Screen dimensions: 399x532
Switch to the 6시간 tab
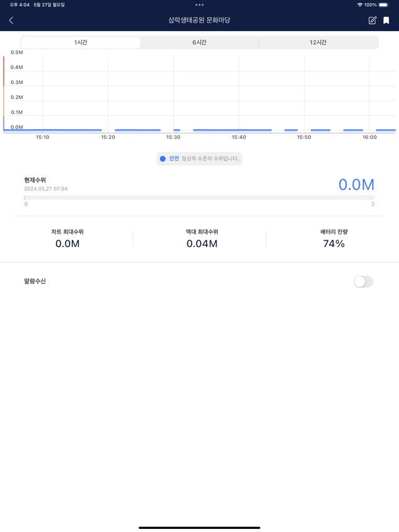click(200, 42)
